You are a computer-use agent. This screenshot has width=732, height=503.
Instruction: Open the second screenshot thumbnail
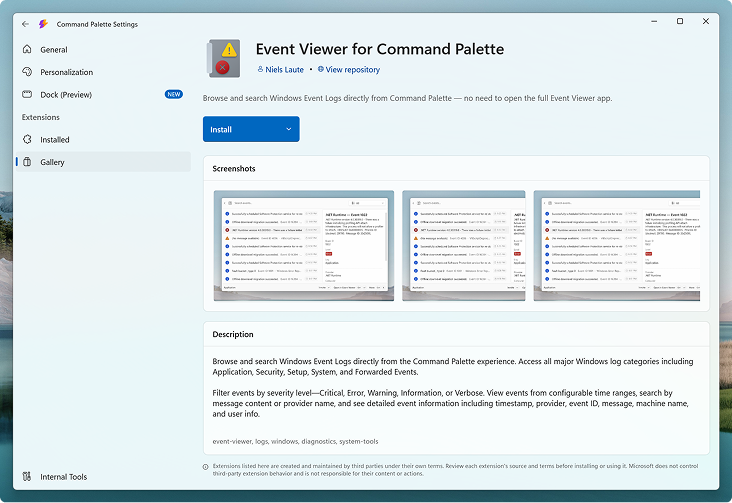point(464,246)
